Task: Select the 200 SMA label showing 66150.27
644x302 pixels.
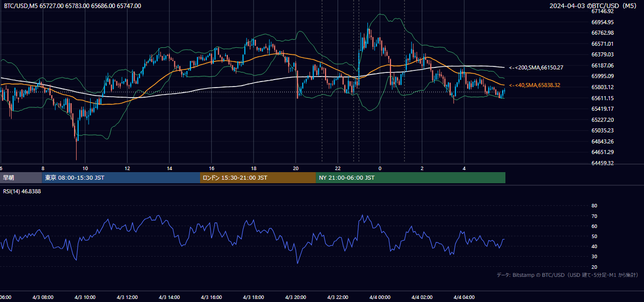Action: (536, 67)
